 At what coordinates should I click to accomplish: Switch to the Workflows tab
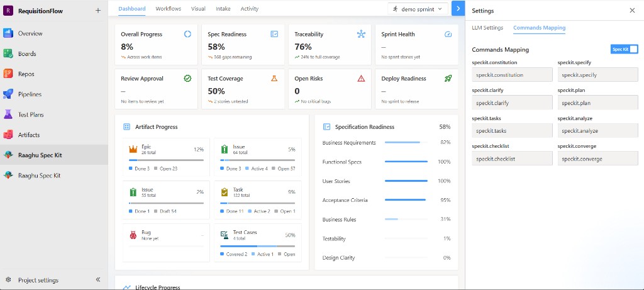[x=169, y=9]
